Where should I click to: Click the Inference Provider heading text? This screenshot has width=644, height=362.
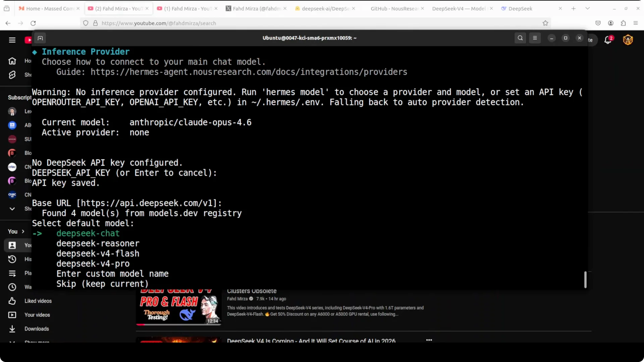(x=86, y=52)
